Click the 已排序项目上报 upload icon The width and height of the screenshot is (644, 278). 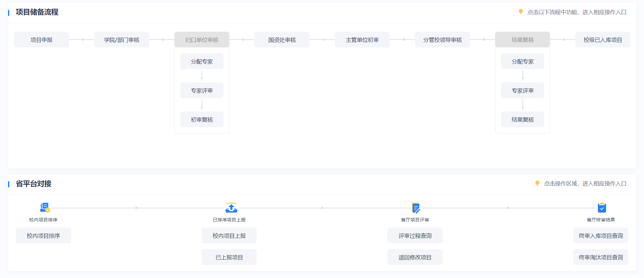click(231, 208)
